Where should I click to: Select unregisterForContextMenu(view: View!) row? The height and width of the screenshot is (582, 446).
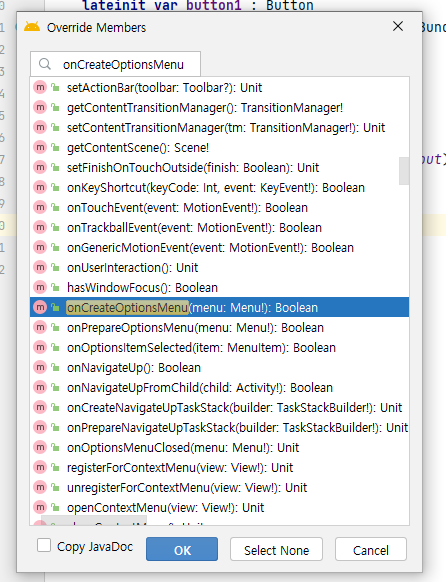(219, 488)
